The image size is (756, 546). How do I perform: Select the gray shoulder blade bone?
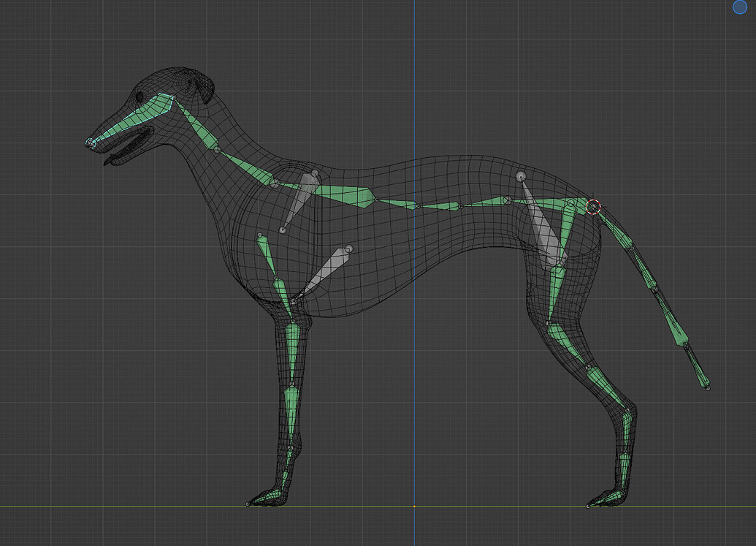298,202
